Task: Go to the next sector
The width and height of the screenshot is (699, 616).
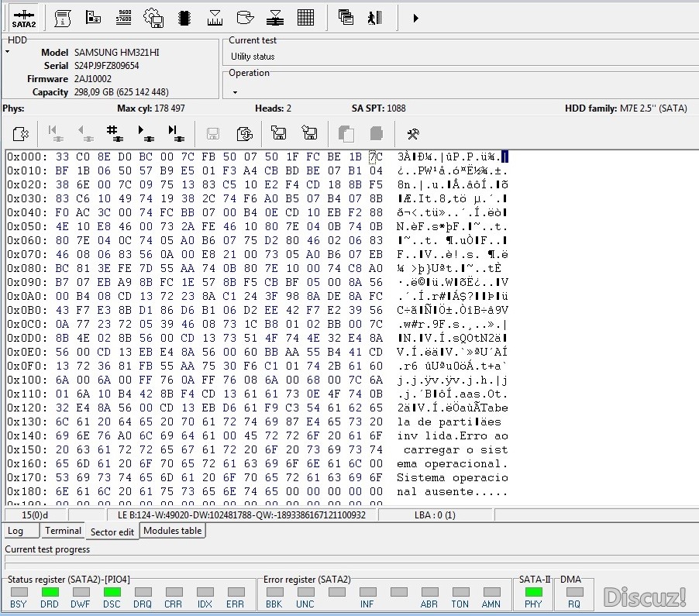Action: (146, 133)
